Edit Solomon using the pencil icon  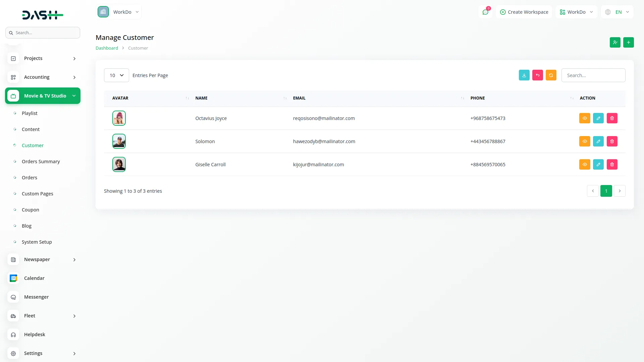pyautogui.click(x=598, y=141)
